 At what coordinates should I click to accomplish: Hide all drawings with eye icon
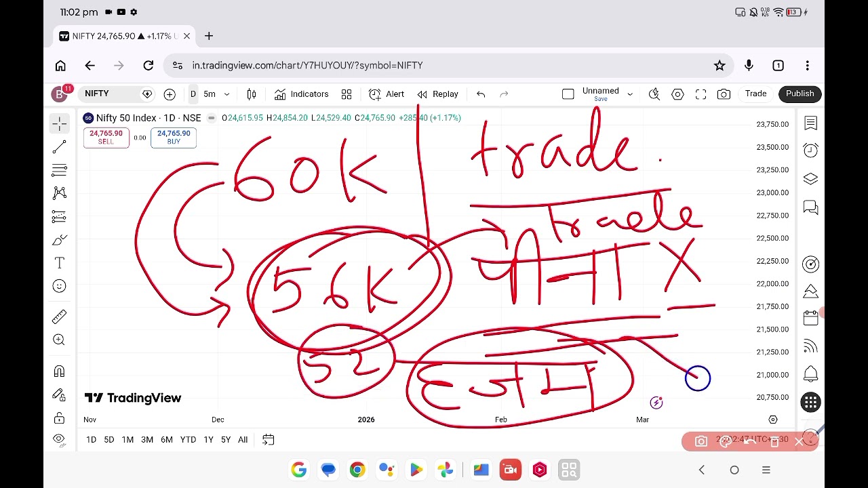point(60,439)
